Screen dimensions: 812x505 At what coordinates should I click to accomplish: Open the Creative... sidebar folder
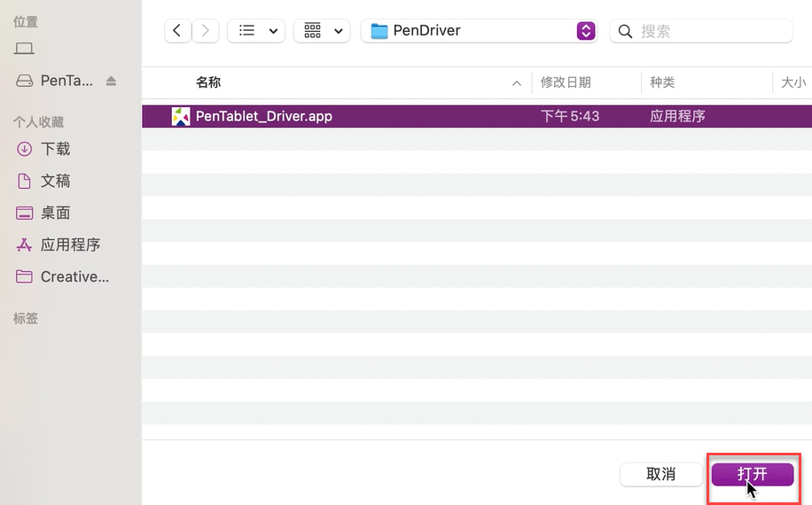[74, 276]
